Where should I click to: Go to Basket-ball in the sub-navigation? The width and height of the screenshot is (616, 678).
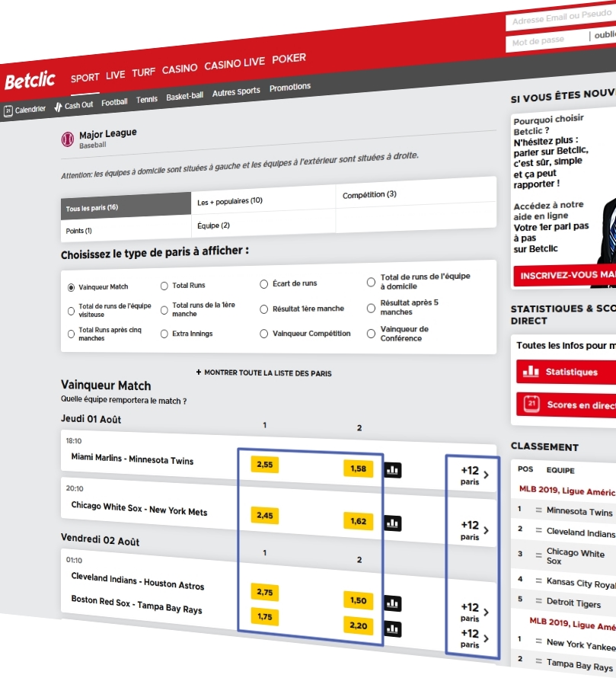click(x=184, y=96)
